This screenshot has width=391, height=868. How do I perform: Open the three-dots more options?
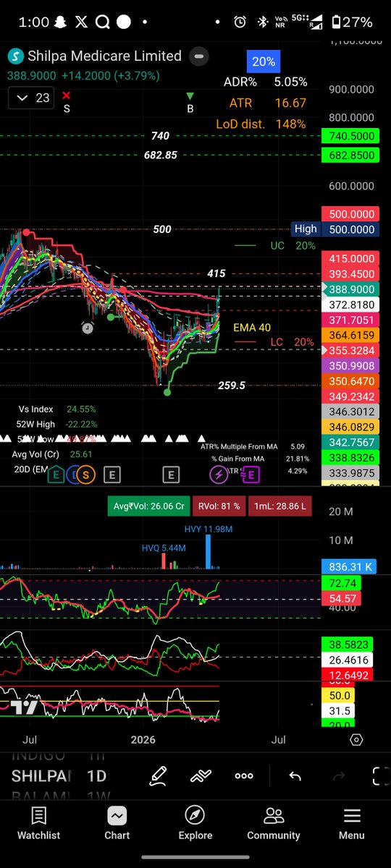point(244,775)
